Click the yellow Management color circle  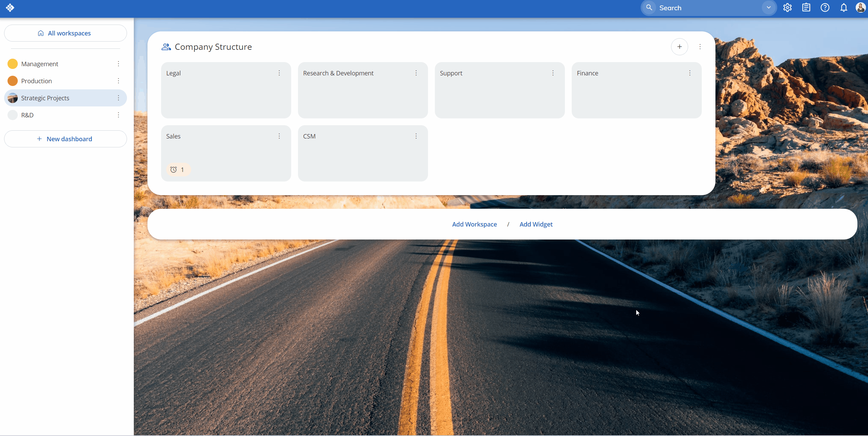(x=13, y=64)
